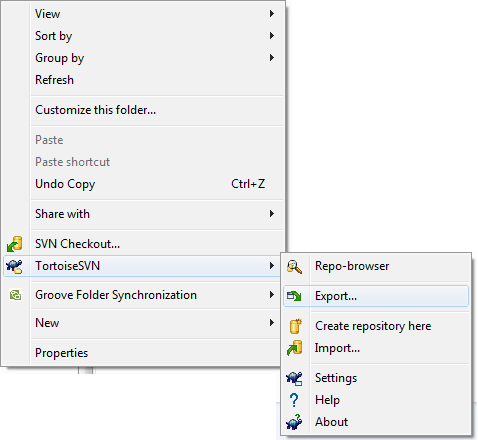The height and width of the screenshot is (440, 478).
Task: Expand the Group by submenu arrow
Action: coord(272,58)
